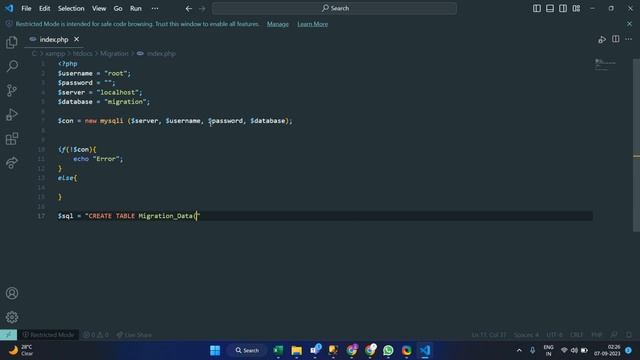The height and width of the screenshot is (360, 640).
Task: Open the View menu
Action: [99, 8]
